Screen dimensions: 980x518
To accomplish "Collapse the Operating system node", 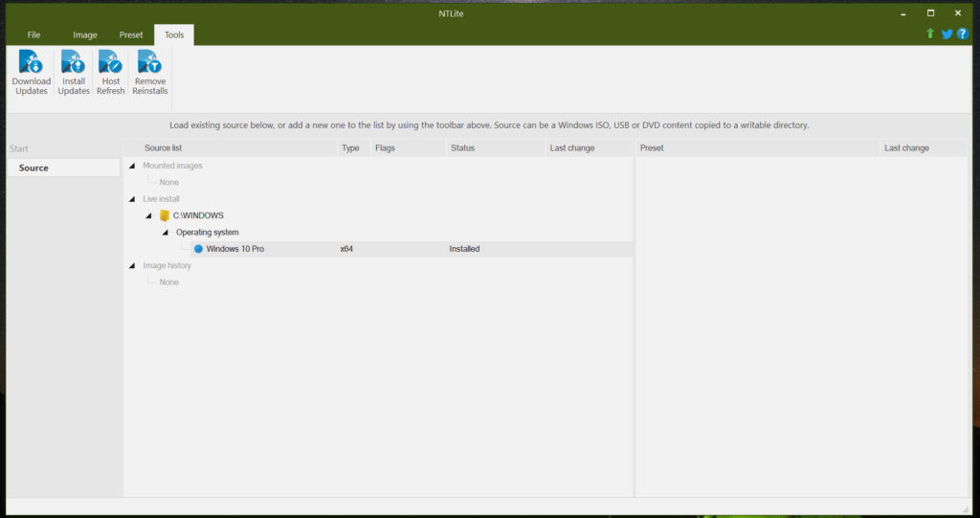I will [x=166, y=232].
